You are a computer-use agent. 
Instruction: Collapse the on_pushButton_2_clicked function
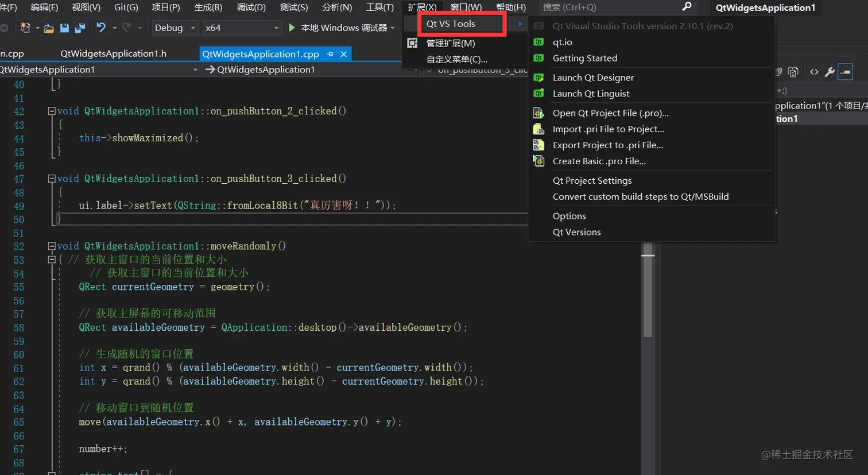click(52, 111)
